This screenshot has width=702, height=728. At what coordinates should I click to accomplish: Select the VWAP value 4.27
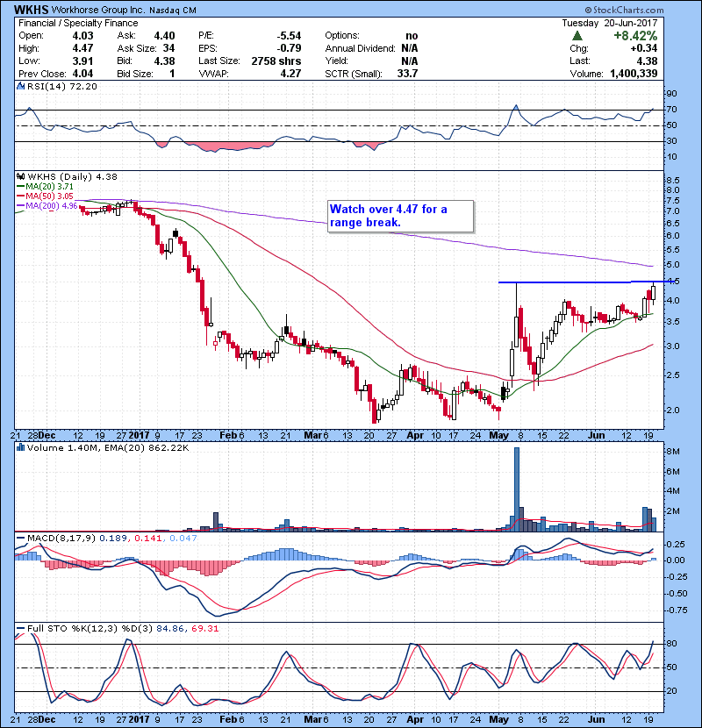pyautogui.click(x=290, y=74)
